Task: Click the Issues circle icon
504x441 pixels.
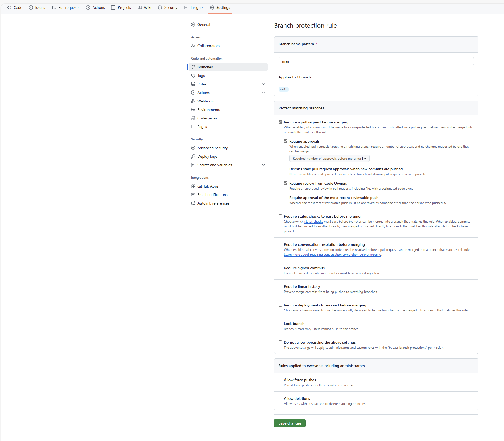Action: 31,7
